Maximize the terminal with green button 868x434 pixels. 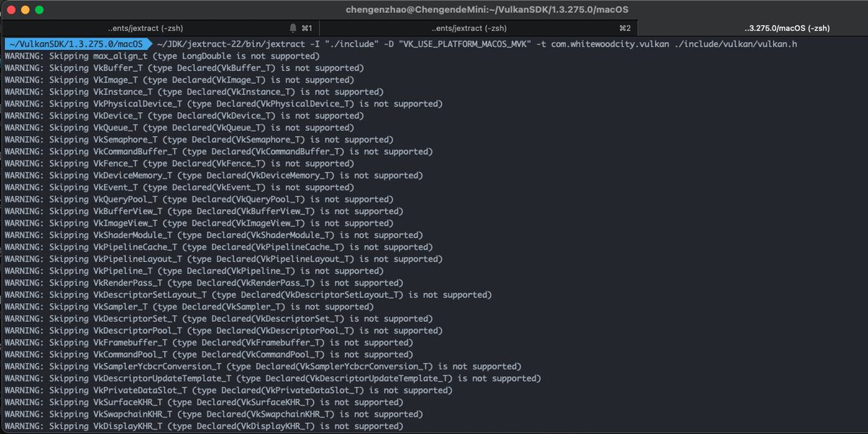[39, 10]
